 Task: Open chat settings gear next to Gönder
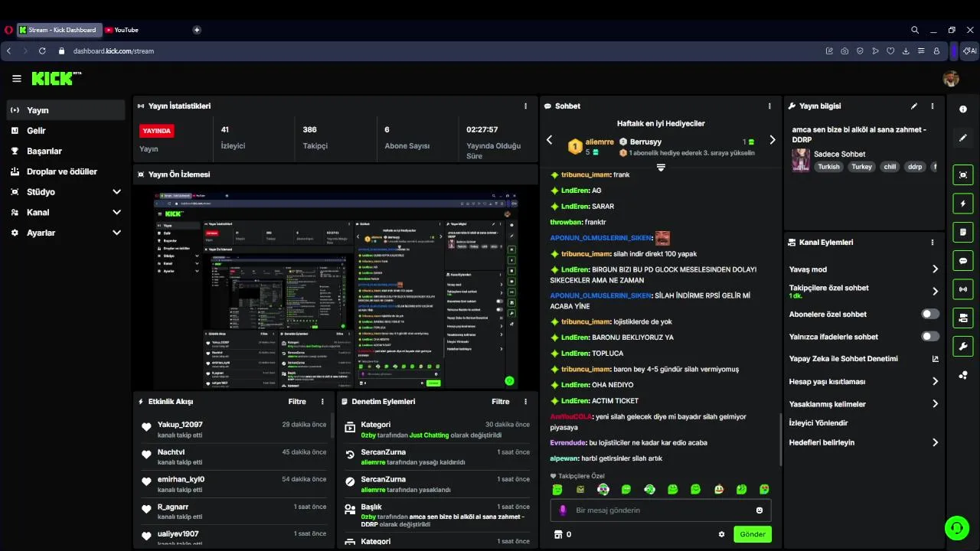[x=721, y=534]
